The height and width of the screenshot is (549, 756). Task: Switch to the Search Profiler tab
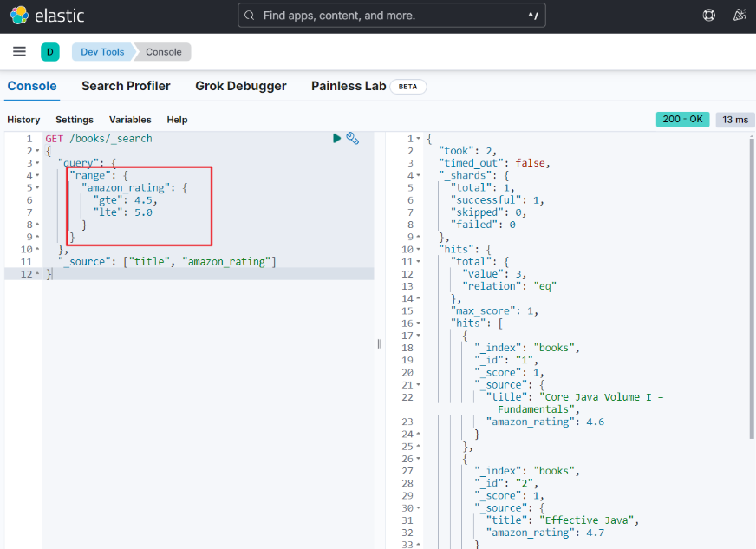point(126,87)
